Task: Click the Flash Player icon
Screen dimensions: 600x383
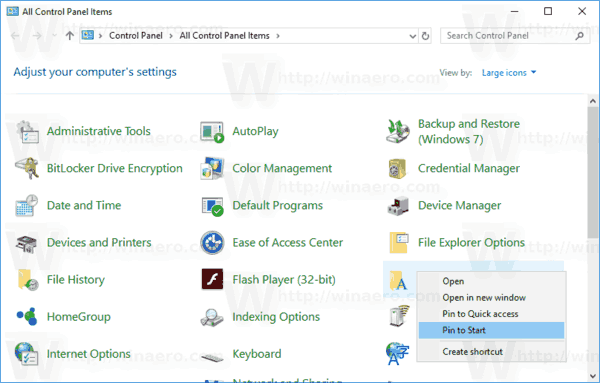Action: coord(212,279)
